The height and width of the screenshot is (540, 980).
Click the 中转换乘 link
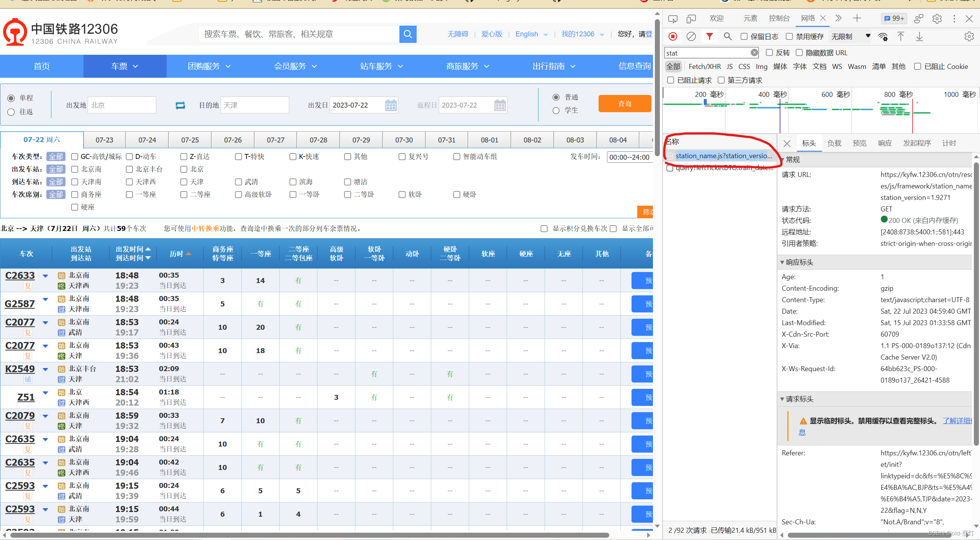205,229
